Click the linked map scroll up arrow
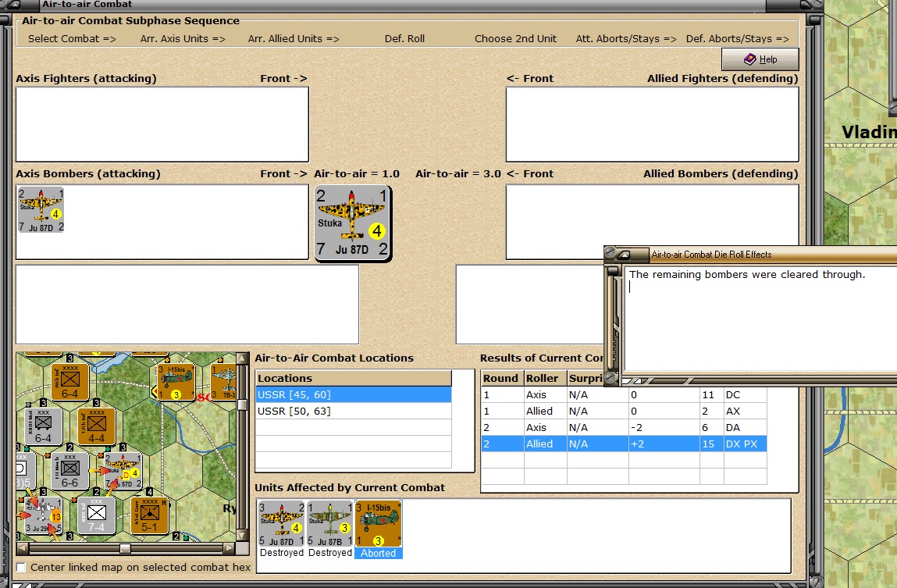 (242, 358)
